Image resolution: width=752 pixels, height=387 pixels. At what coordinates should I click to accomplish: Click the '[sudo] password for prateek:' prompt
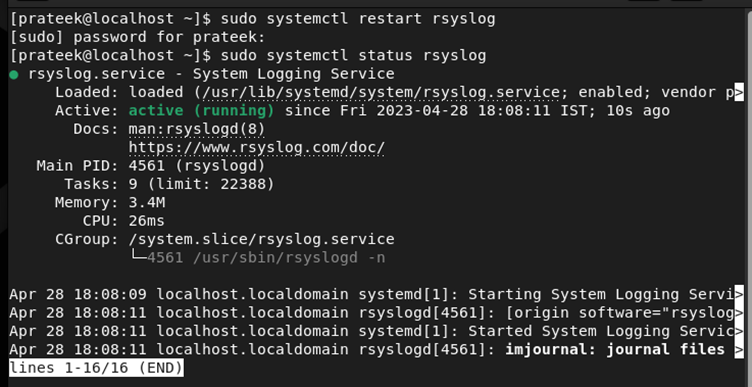point(137,37)
